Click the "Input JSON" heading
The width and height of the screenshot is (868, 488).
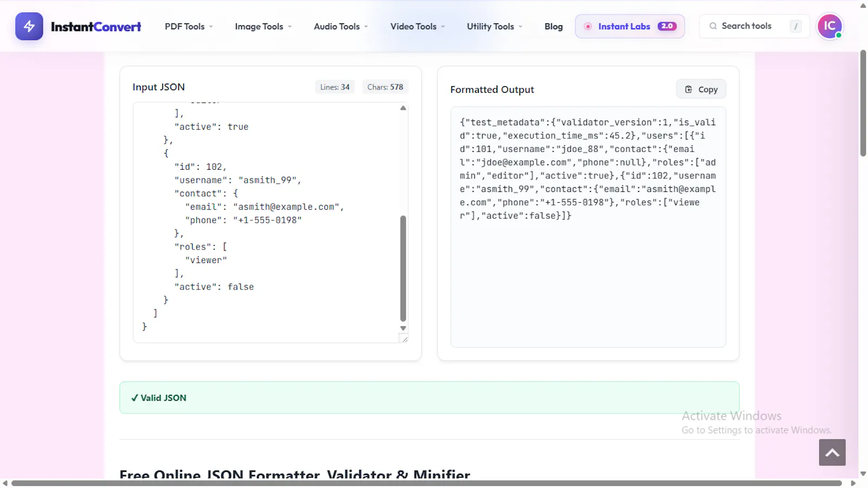coord(158,87)
